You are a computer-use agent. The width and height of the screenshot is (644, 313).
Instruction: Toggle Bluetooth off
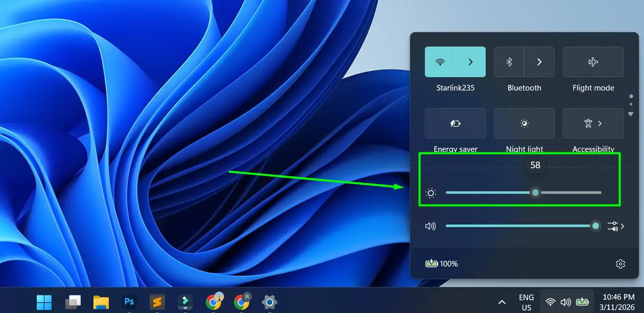pyautogui.click(x=509, y=61)
